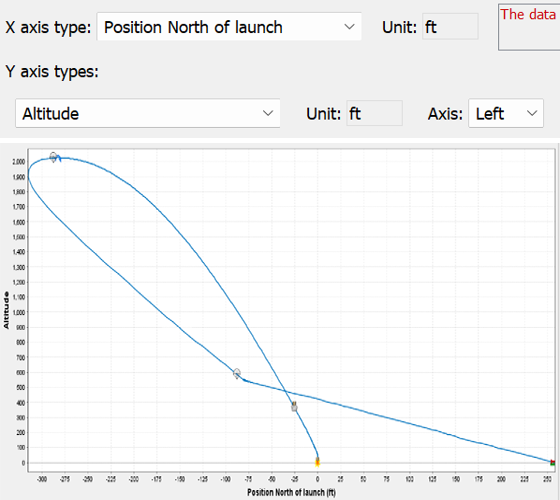Click the parachute deployment marker near apogee
Viewport: 560px width, 500px height.
point(53,157)
